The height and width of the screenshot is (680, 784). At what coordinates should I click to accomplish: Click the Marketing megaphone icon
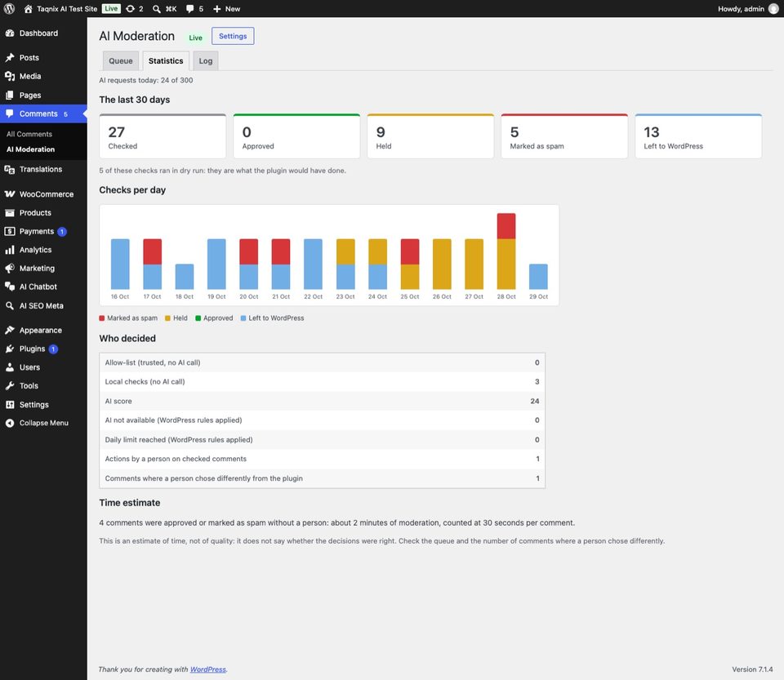coord(10,269)
